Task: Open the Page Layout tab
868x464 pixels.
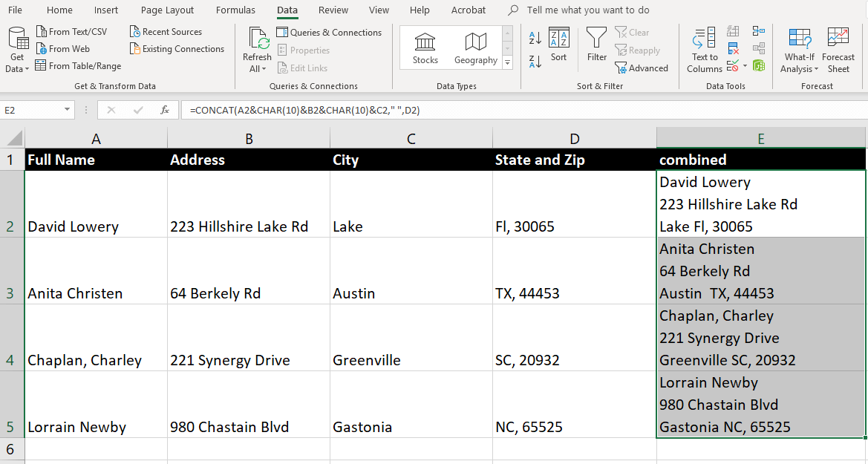Action: coord(167,10)
